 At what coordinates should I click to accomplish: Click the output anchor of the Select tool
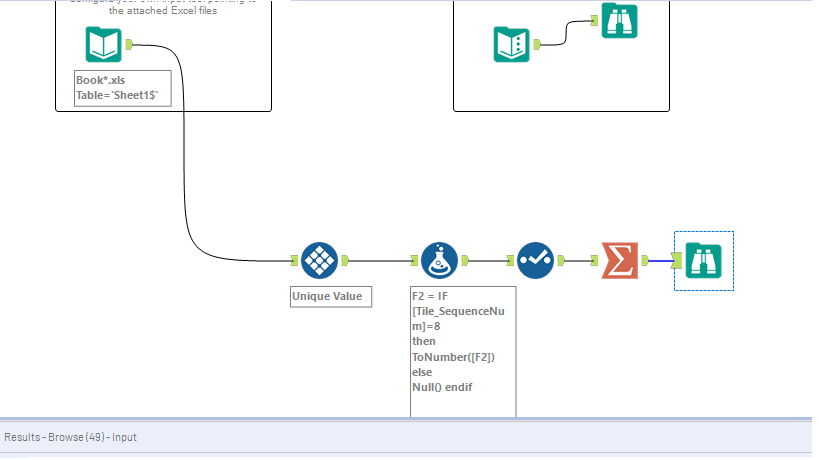[x=561, y=260]
